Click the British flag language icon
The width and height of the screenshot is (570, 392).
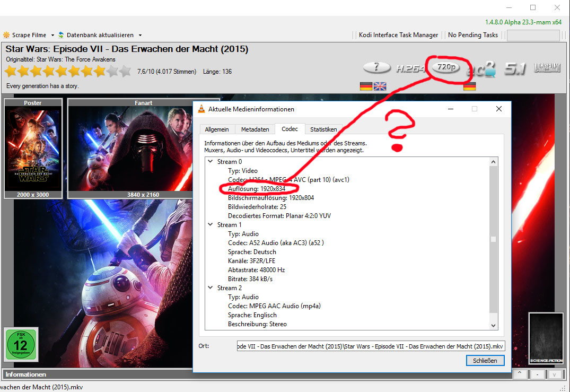[x=380, y=86]
